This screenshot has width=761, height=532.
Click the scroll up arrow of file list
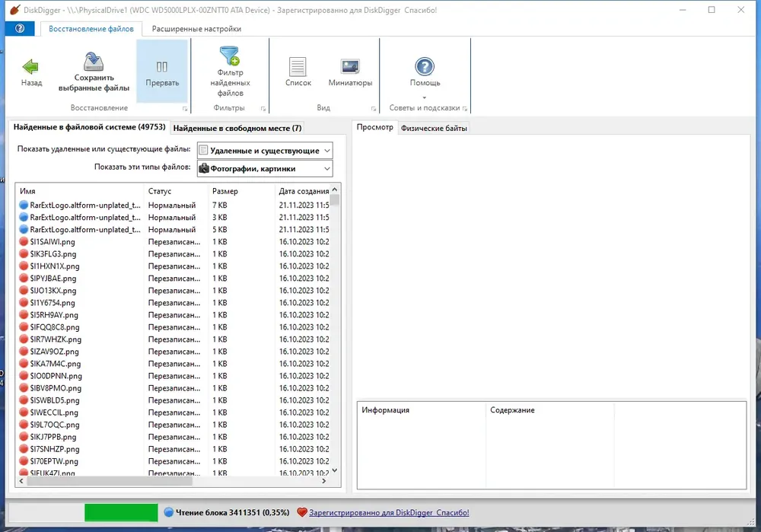(334, 190)
